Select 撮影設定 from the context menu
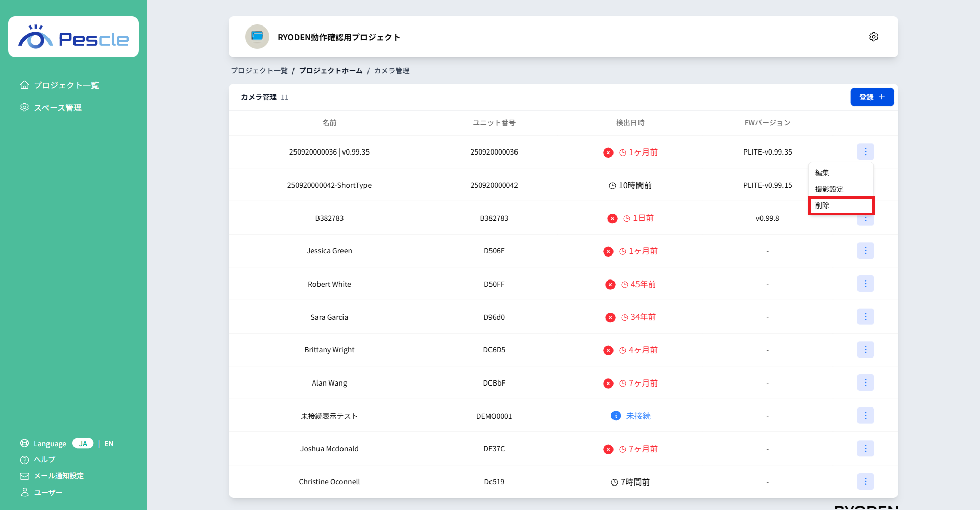Viewport: 980px width, 510px height. pyautogui.click(x=829, y=189)
